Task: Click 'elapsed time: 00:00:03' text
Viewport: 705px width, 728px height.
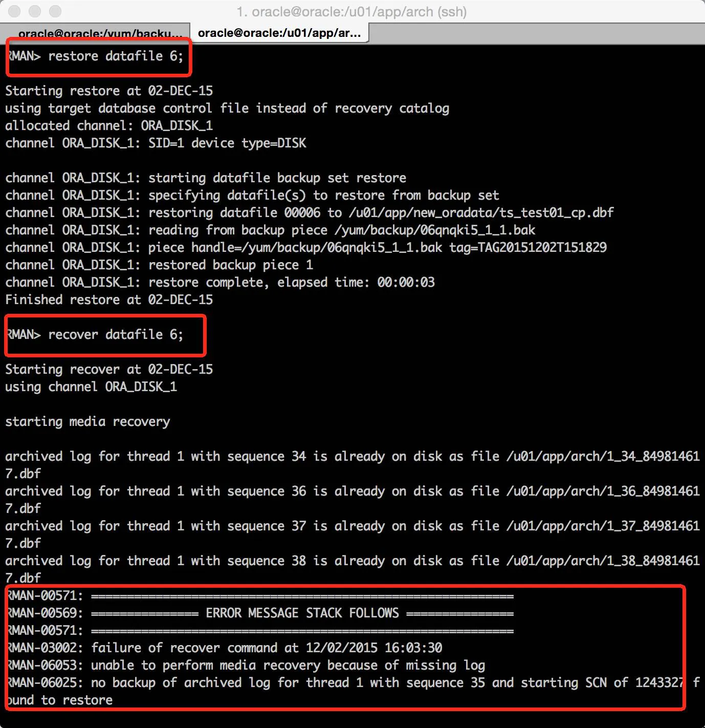Action: [x=356, y=283]
